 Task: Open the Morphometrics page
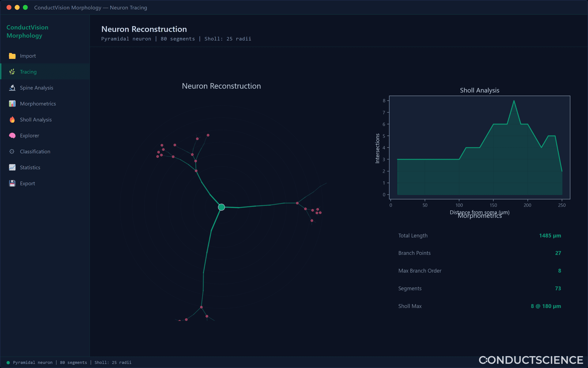[x=45, y=104]
